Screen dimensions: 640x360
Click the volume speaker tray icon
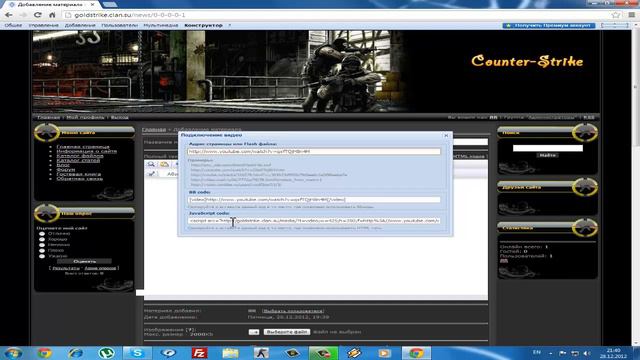coord(587,353)
